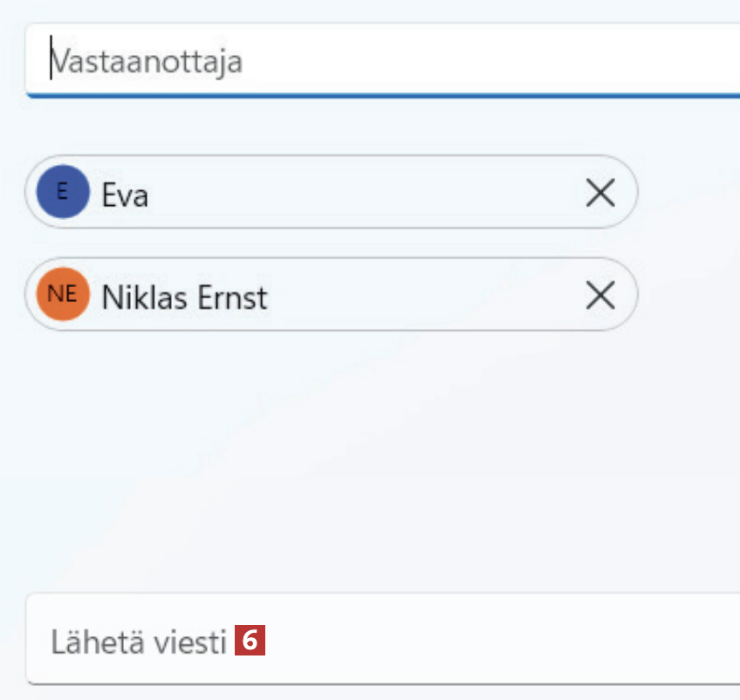740x700 pixels.
Task: Click the orange NE avatar icon
Action: (x=63, y=295)
